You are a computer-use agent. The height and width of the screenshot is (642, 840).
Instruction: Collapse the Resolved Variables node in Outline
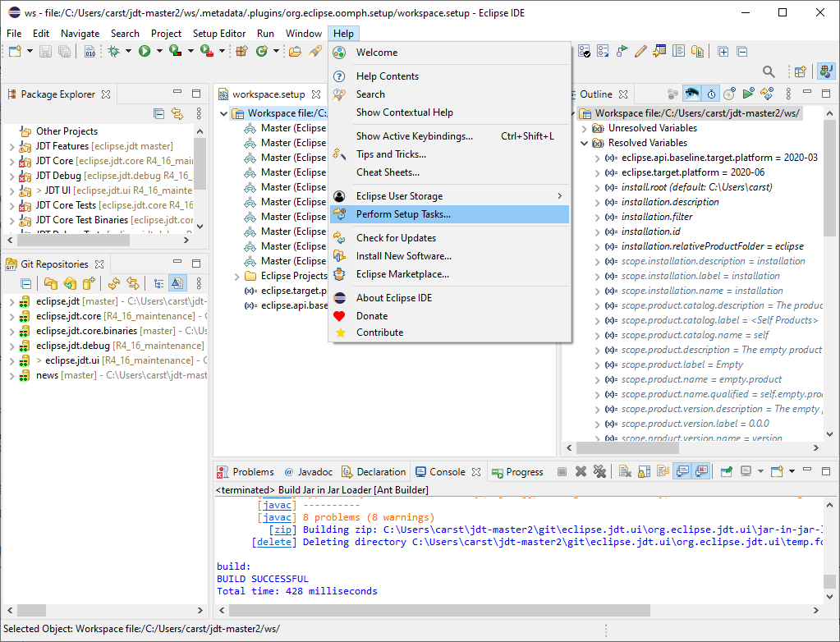[x=585, y=143]
